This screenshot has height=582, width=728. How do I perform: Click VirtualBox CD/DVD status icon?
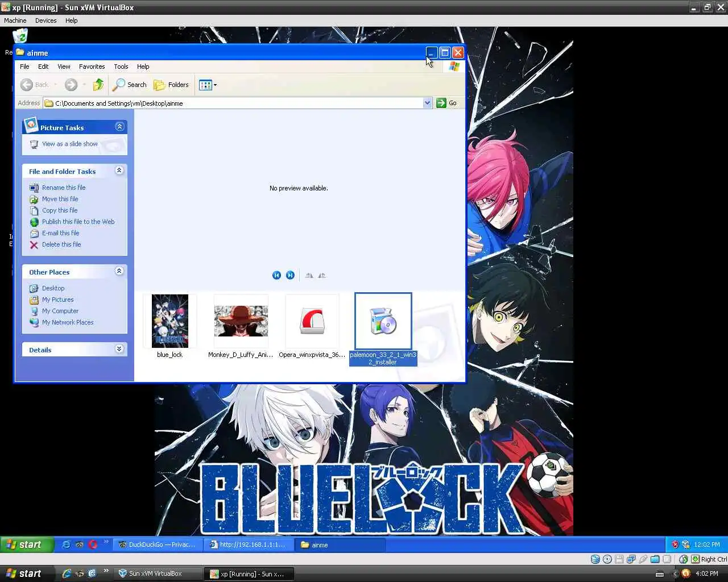607,559
